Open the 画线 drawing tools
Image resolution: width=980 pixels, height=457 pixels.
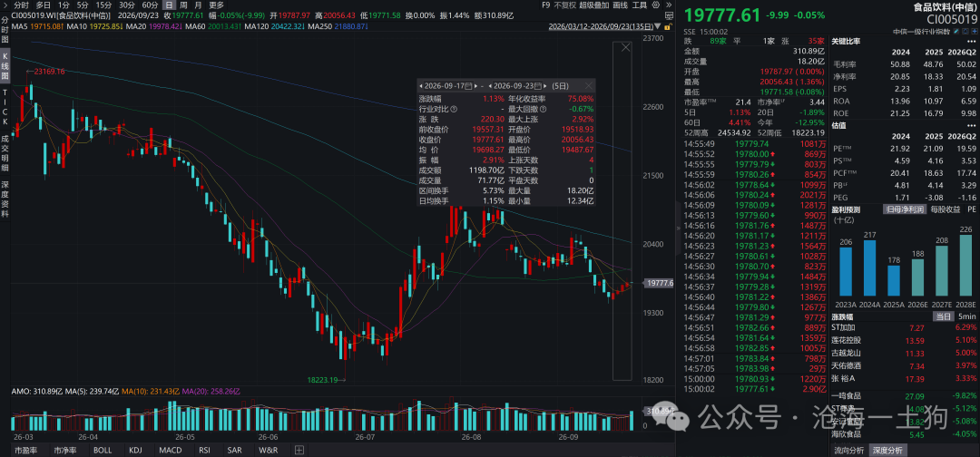[x=620, y=5]
